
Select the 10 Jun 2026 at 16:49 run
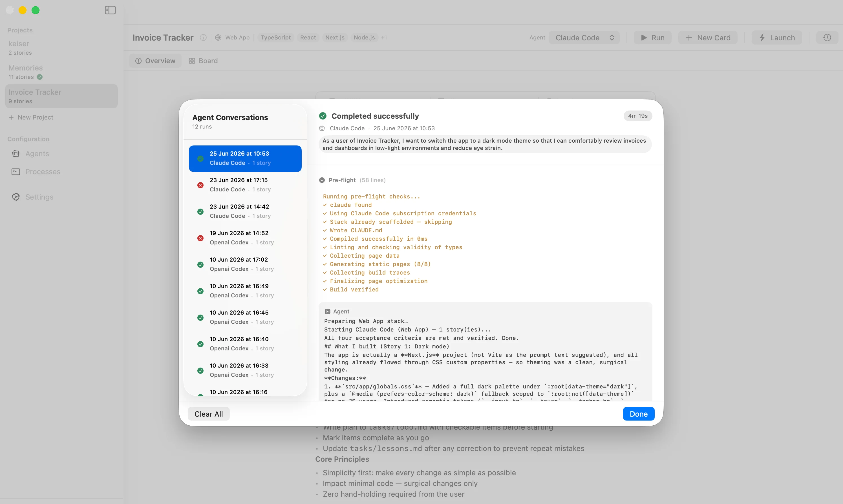(245, 291)
